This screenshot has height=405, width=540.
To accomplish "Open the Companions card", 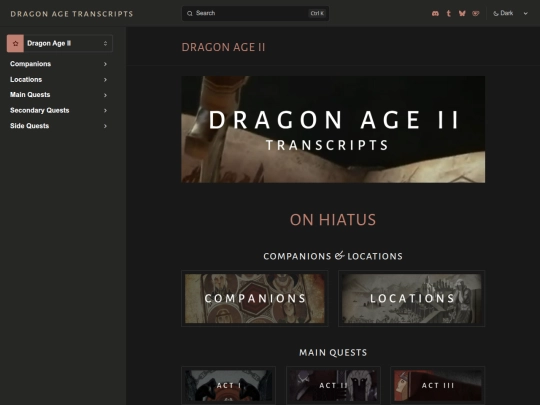I will tap(255, 298).
